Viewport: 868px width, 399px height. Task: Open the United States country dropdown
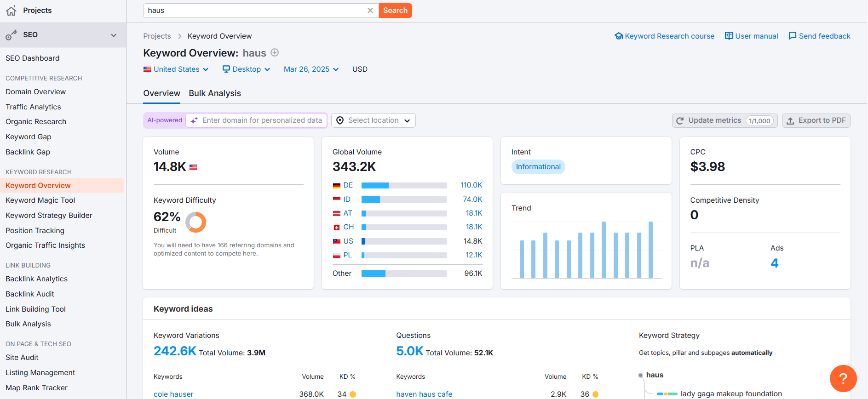pyautogui.click(x=176, y=69)
